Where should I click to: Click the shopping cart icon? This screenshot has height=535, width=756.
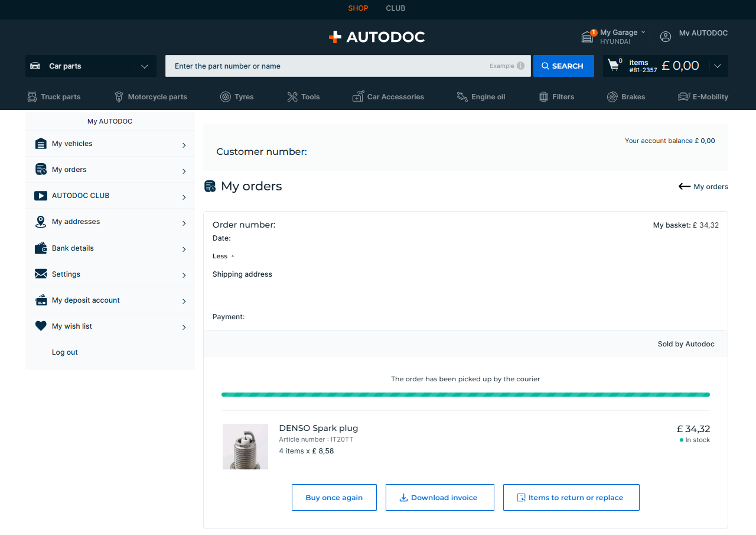coord(614,66)
